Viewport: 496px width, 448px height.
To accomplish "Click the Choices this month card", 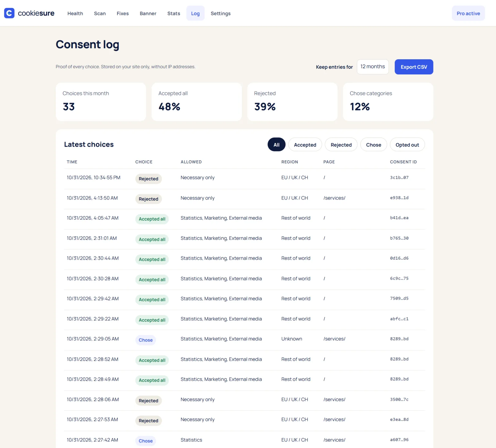I will point(101,102).
